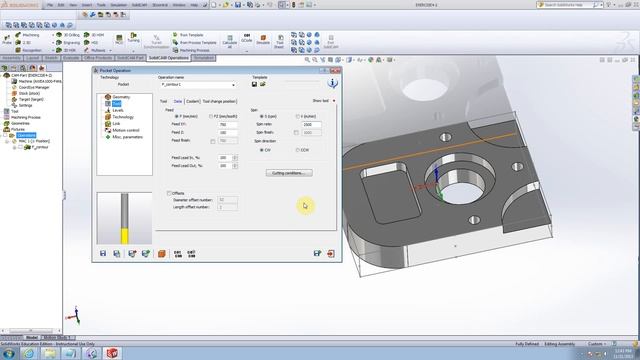Open the Show tool dropdown arrow
640x360 pixels.
334,101
